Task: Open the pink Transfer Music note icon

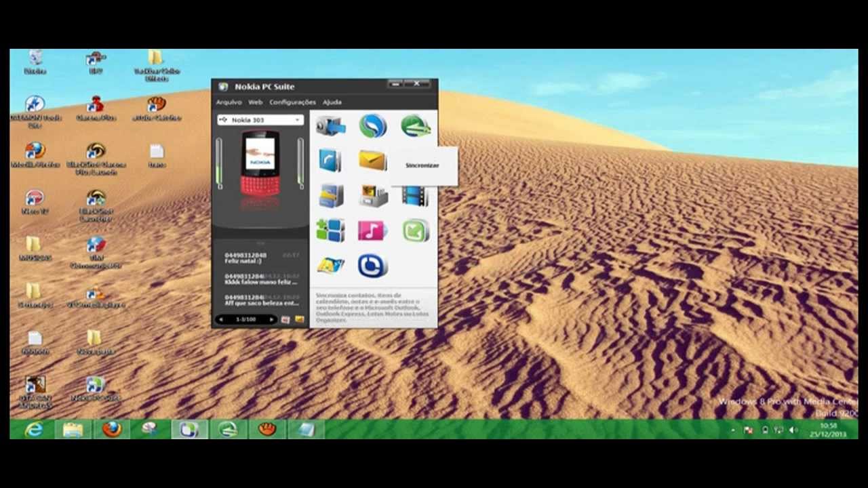Action: coord(372,230)
